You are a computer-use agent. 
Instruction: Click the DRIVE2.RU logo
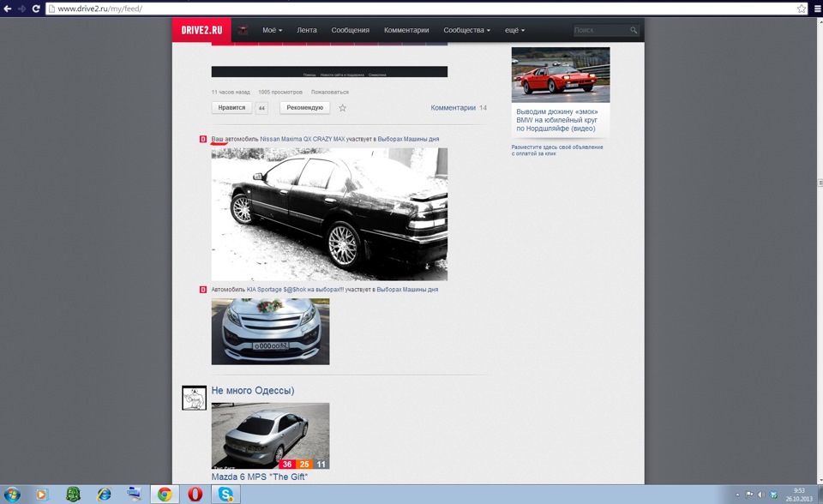[x=201, y=30]
